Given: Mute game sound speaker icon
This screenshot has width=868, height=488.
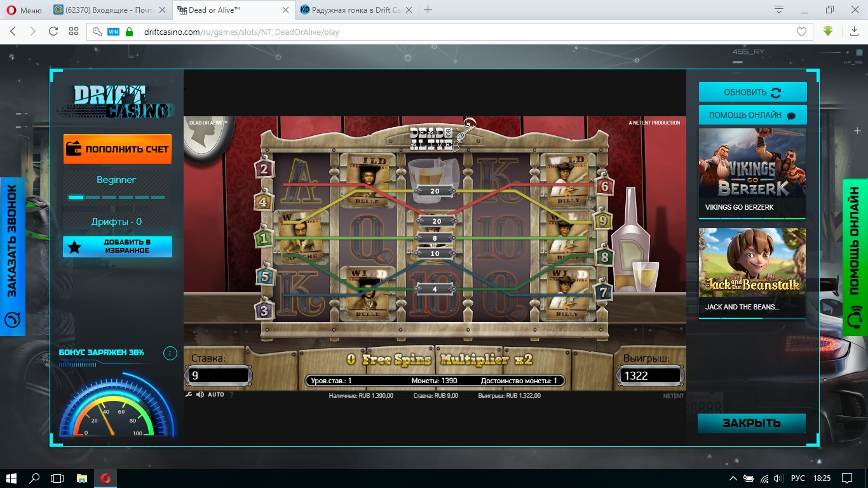Looking at the screenshot, I should click(x=200, y=395).
